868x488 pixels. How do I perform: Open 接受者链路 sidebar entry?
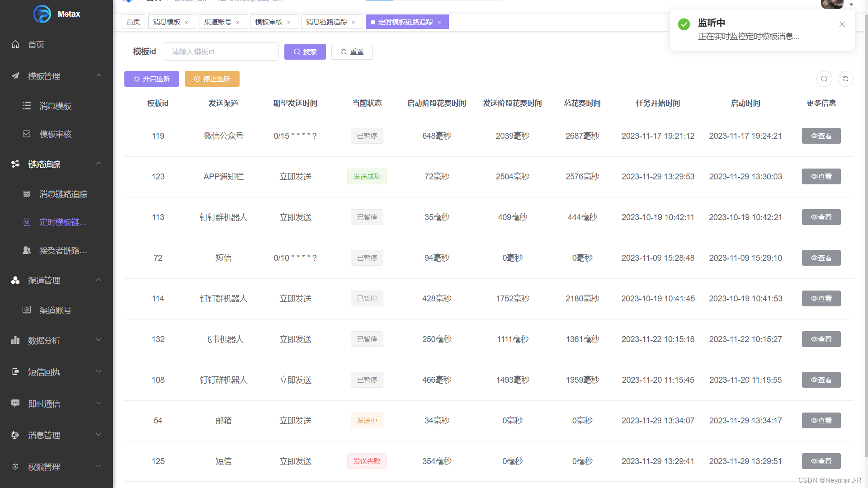point(57,250)
